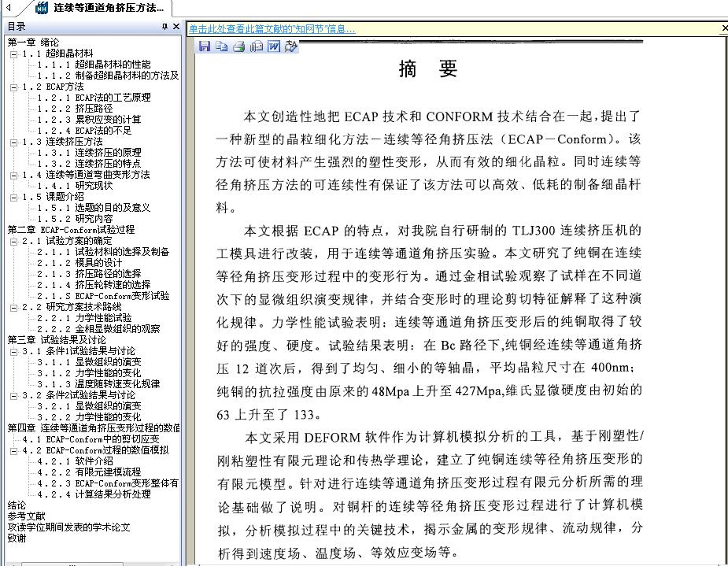
Task: Open 4.2.4 计算结果分析处理
Action: pyautogui.click(x=94, y=494)
